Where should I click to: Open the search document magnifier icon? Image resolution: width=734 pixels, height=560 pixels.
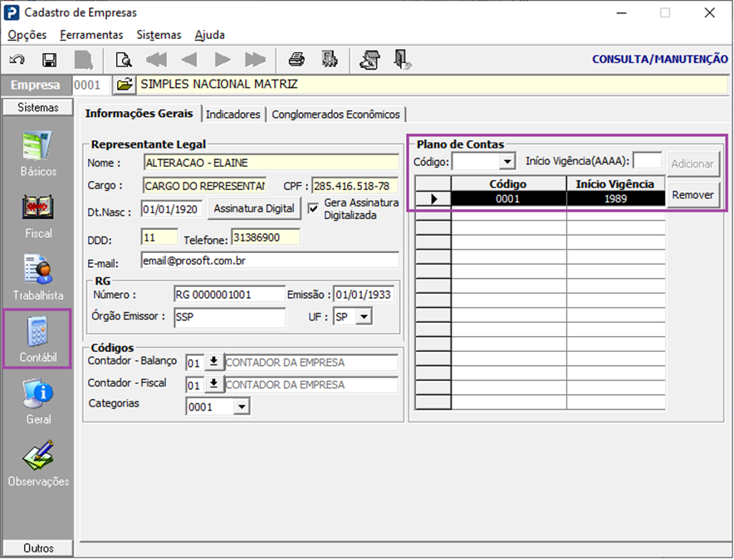[124, 60]
